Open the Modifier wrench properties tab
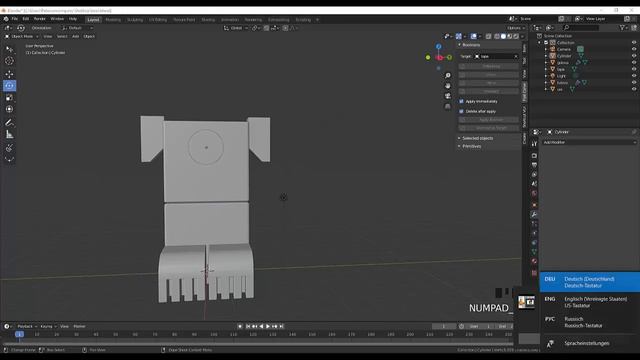Screen dimensions: 640x360 [x=534, y=214]
